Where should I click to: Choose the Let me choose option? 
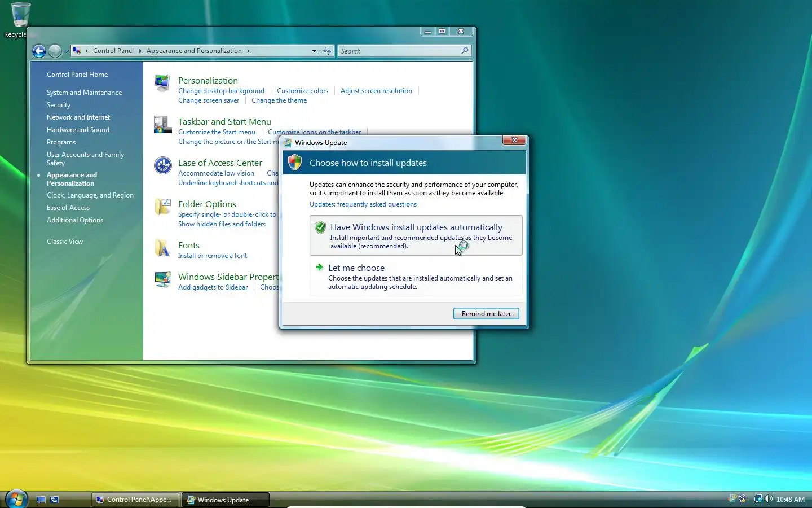[416, 277]
